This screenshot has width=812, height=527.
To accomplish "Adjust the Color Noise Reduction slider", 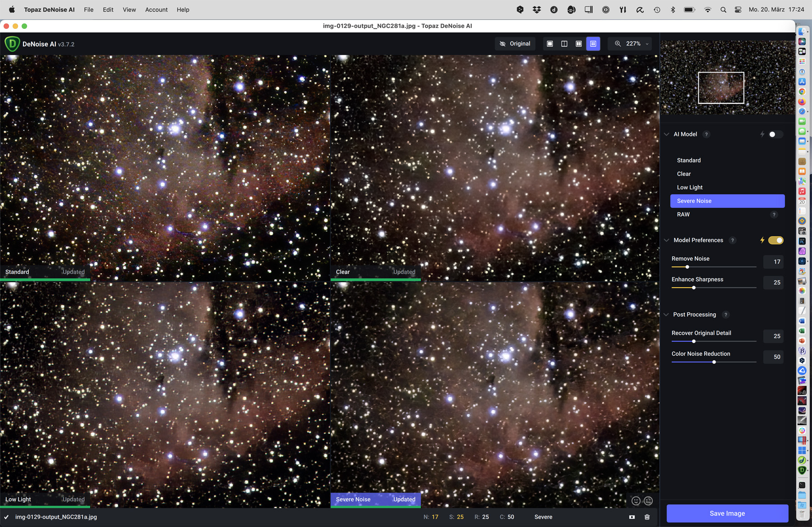I will coord(714,362).
